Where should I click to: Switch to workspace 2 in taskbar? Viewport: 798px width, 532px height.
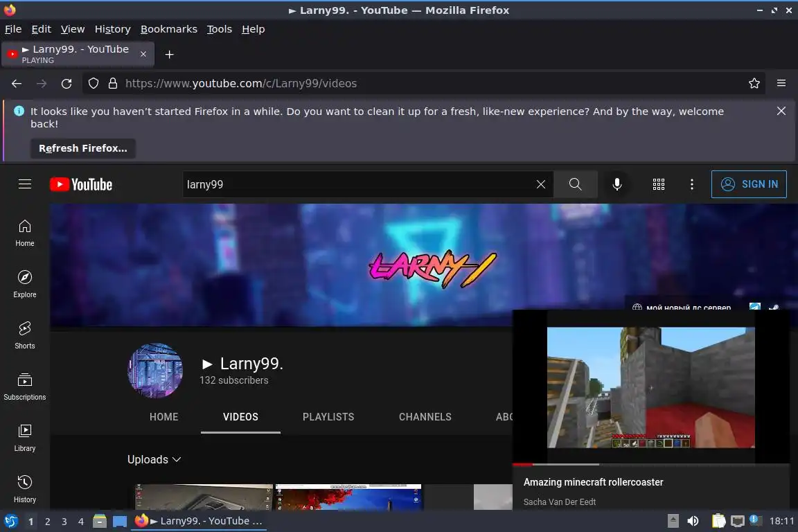47,522
